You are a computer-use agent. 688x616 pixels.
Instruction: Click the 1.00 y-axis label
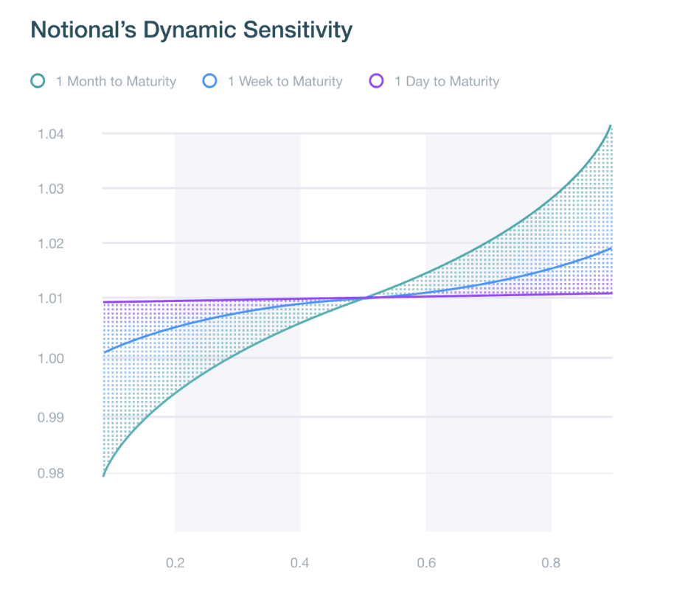pos(50,359)
